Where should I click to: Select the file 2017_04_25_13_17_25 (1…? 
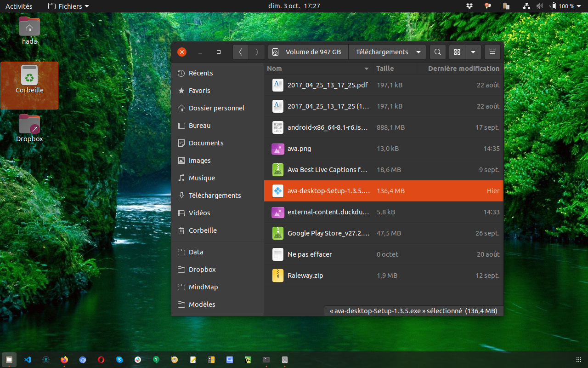pos(384,106)
